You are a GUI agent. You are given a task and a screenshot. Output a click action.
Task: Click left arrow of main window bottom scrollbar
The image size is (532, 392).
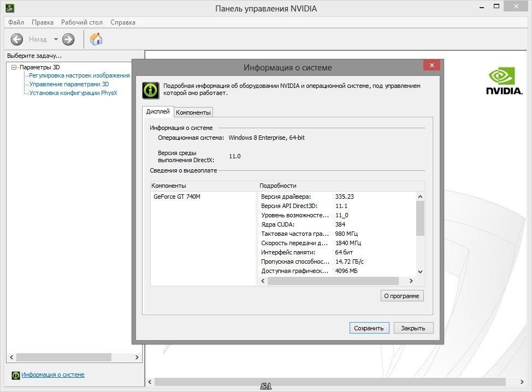[x=150, y=382]
